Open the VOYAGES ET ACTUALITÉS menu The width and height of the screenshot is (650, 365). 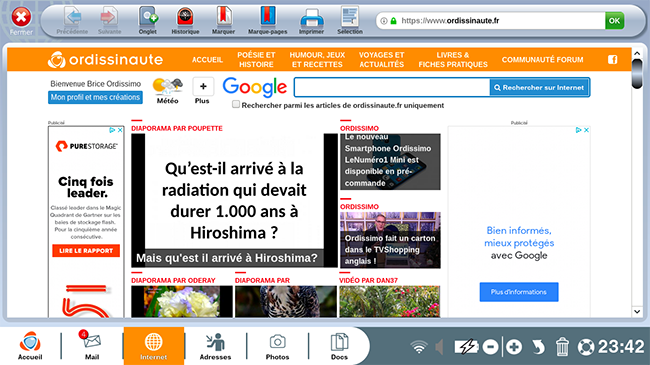coord(381,60)
